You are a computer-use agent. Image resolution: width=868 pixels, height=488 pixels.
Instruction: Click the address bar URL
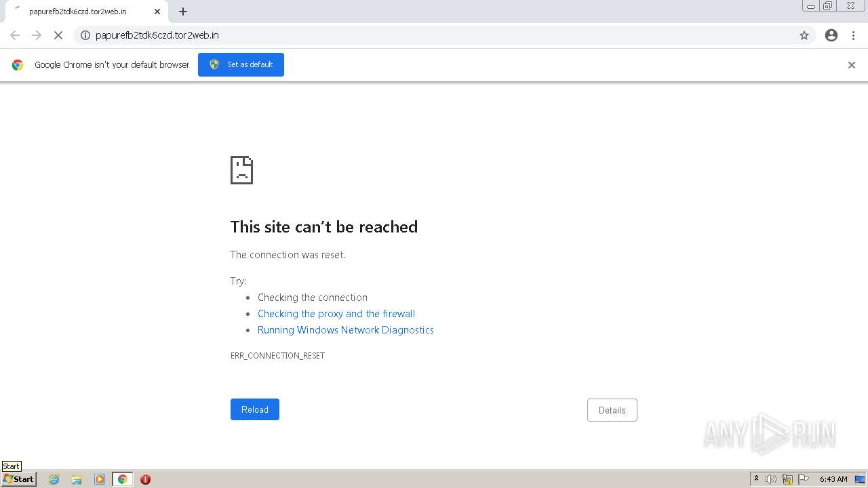click(x=157, y=35)
